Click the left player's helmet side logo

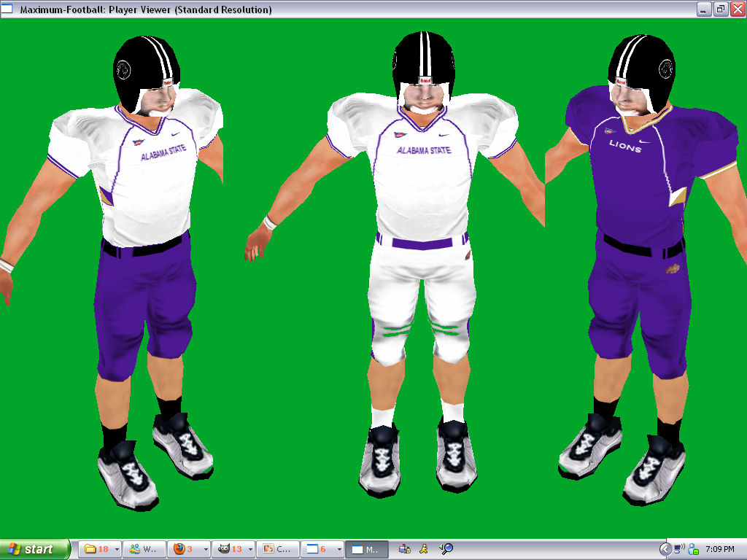pos(123,69)
